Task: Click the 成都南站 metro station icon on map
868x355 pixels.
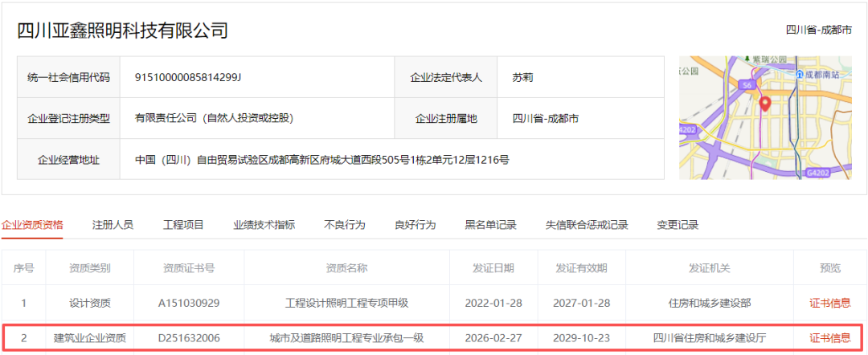Action: 800,74
